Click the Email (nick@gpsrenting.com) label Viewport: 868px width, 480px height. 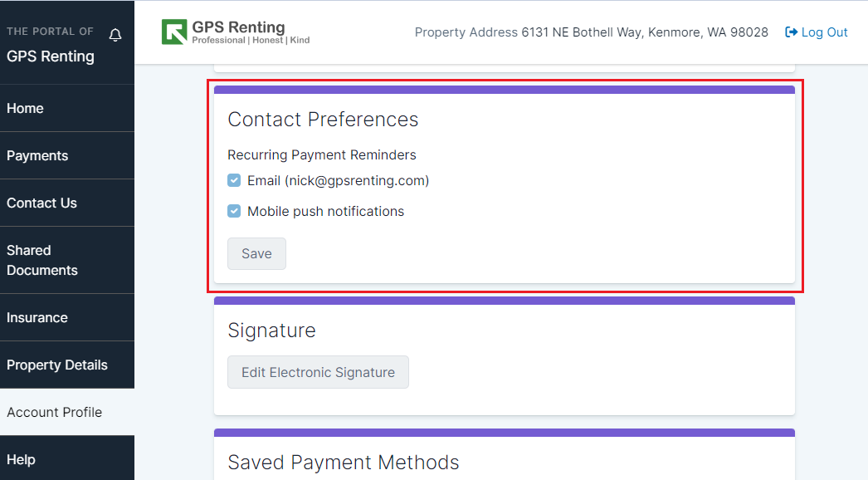[339, 181]
